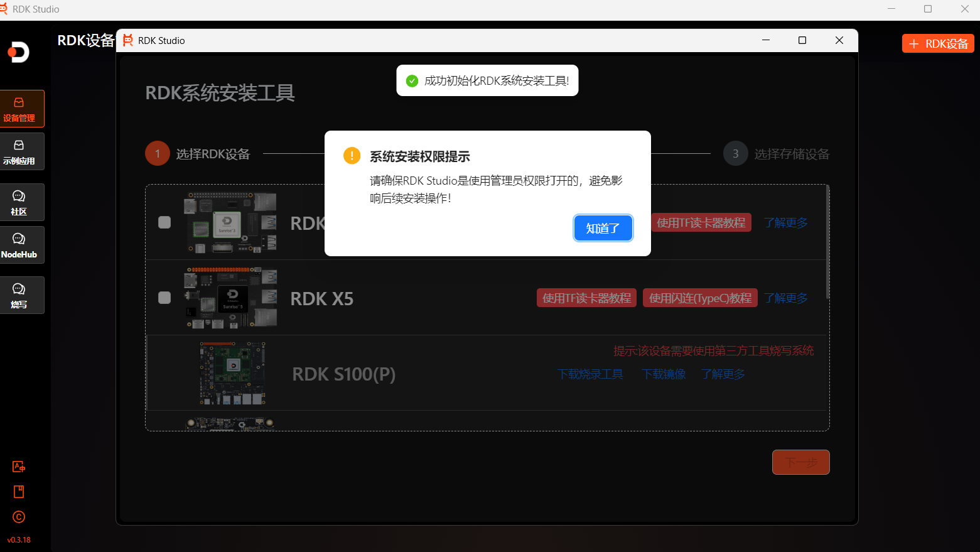Maximize the inner RDK Studio window
The width and height of the screenshot is (980, 552).
[x=802, y=40]
